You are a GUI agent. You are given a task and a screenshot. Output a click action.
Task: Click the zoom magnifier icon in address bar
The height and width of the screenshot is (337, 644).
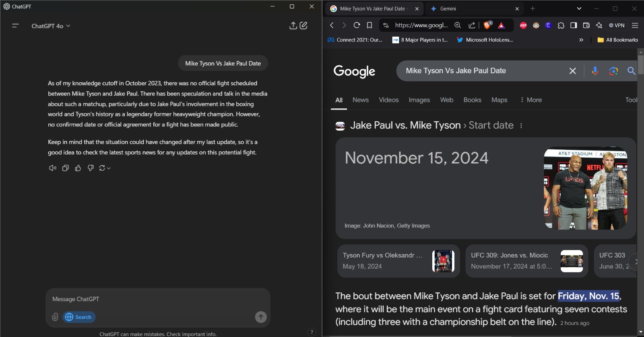coord(458,25)
